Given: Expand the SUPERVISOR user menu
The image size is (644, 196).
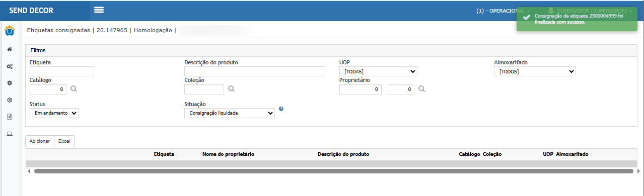Looking at the screenshot, I should click(x=591, y=11).
